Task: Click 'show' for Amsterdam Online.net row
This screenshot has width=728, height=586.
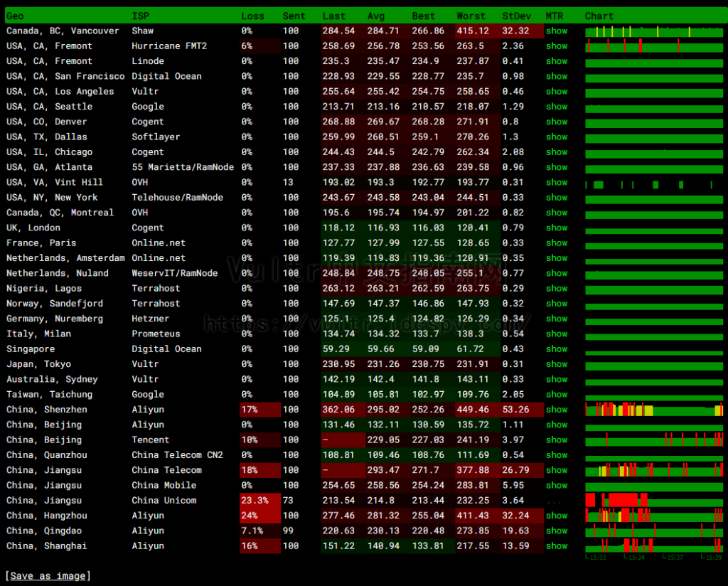Action: coord(557,258)
